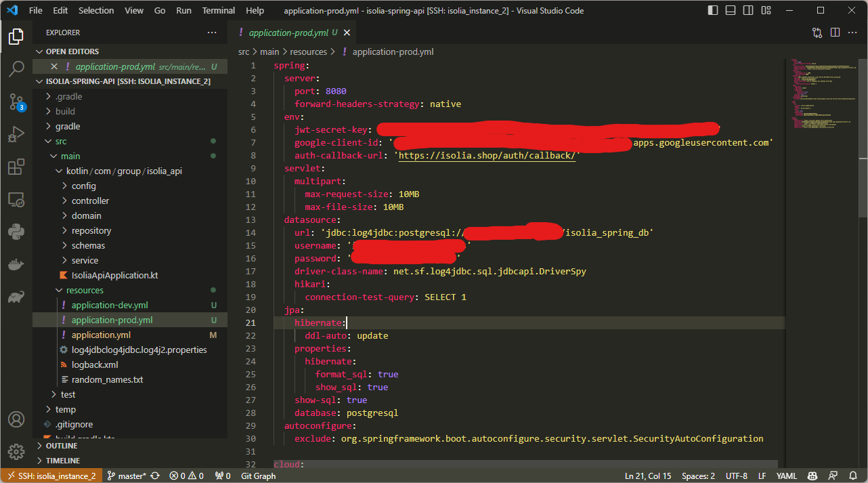Expand the Outline section
868x483 pixels.
(130, 446)
